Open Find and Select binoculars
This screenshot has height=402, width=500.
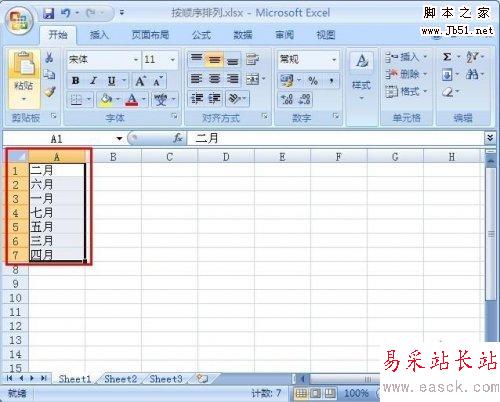tap(472, 74)
